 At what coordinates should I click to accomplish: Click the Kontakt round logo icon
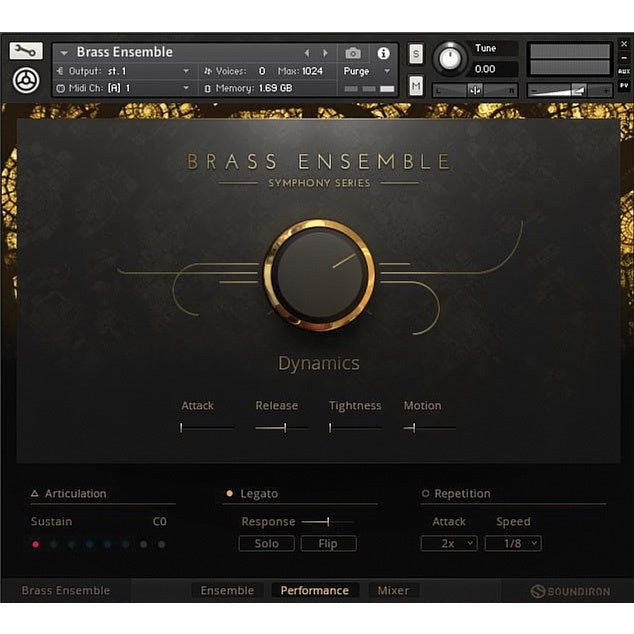tap(26, 80)
